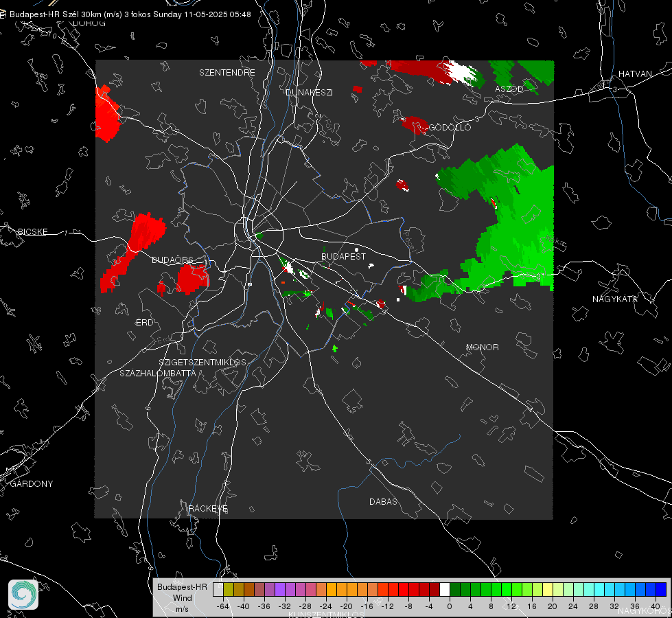Click the red echo beside the GÖDÖLLO label

click(x=415, y=124)
